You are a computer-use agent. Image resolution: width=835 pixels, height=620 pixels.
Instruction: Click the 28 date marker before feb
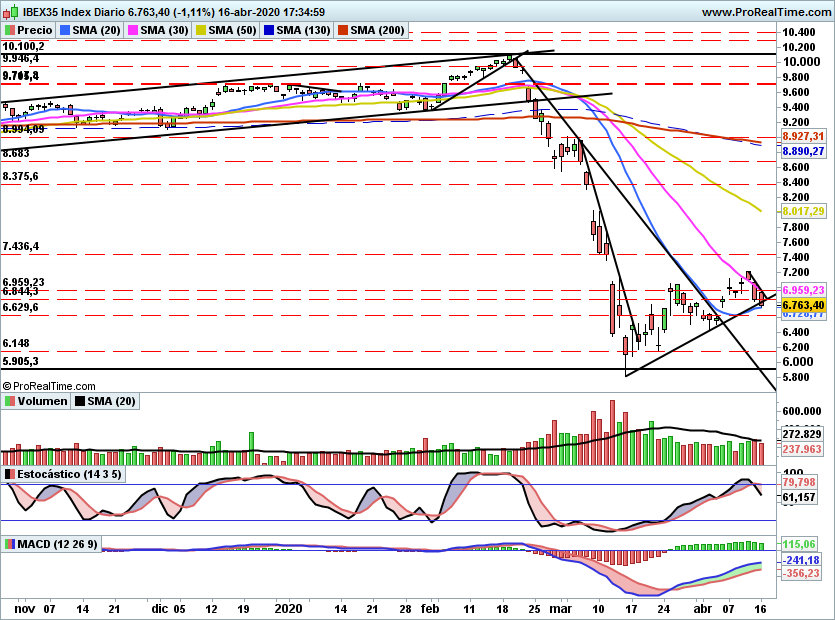[405, 609]
